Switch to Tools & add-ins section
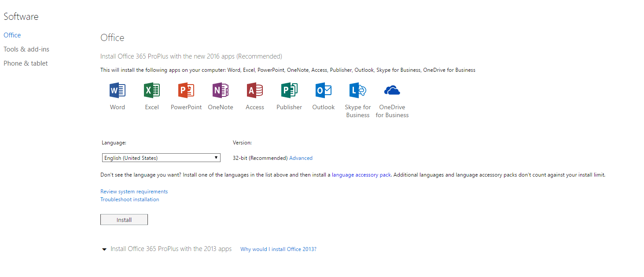The image size is (644, 277). point(26,49)
